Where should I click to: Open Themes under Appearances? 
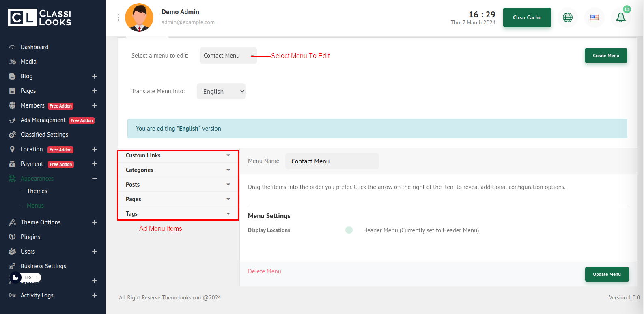pos(37,191)
